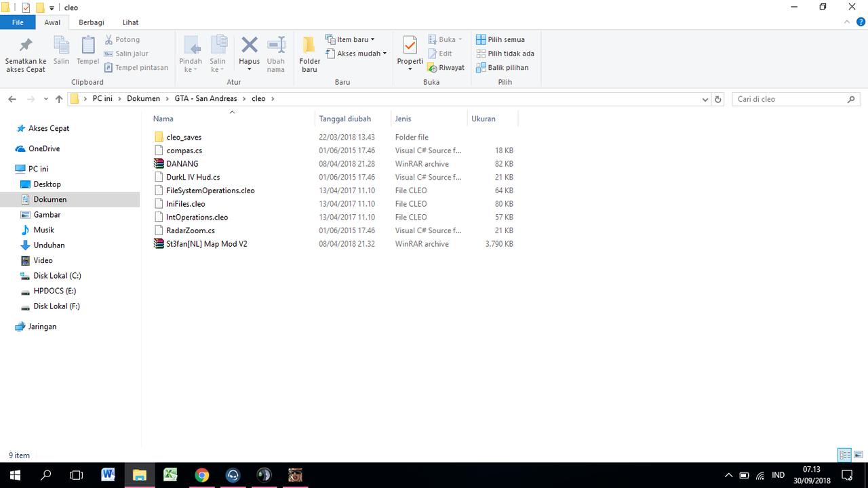Click the Properti icon
This screenshot has width=868, height=488.
[x=410, y=45]
